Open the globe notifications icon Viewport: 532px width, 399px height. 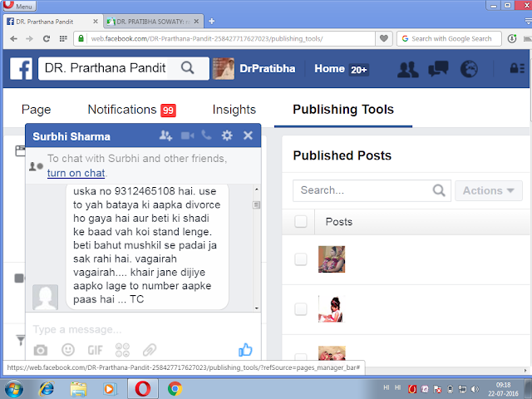[x=469, y=69]
